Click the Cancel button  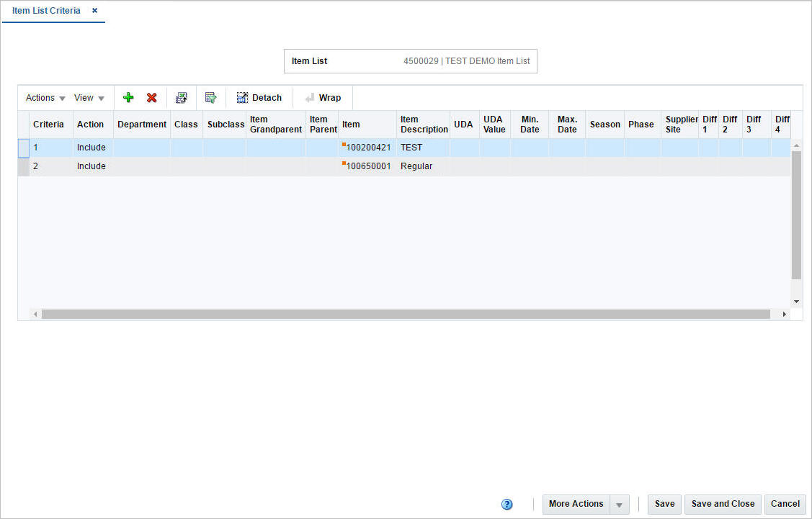[785, 504]
